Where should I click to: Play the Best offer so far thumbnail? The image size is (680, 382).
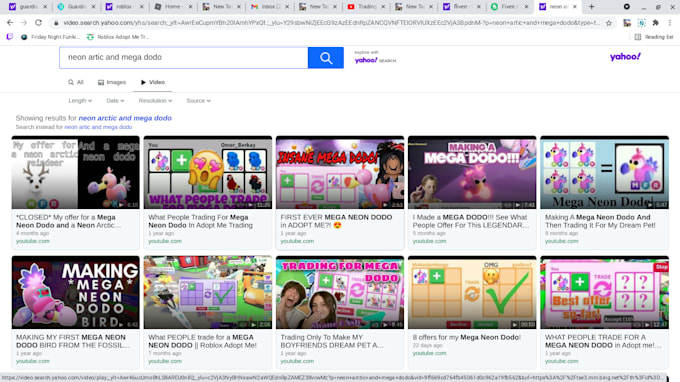pyautogui.click(x=605, y=292)
